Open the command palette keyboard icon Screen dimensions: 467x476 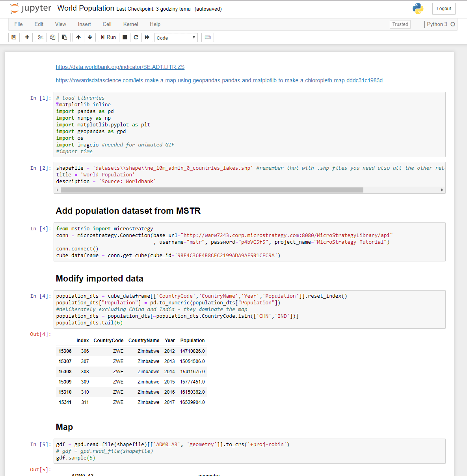click(x=208, y=37)
